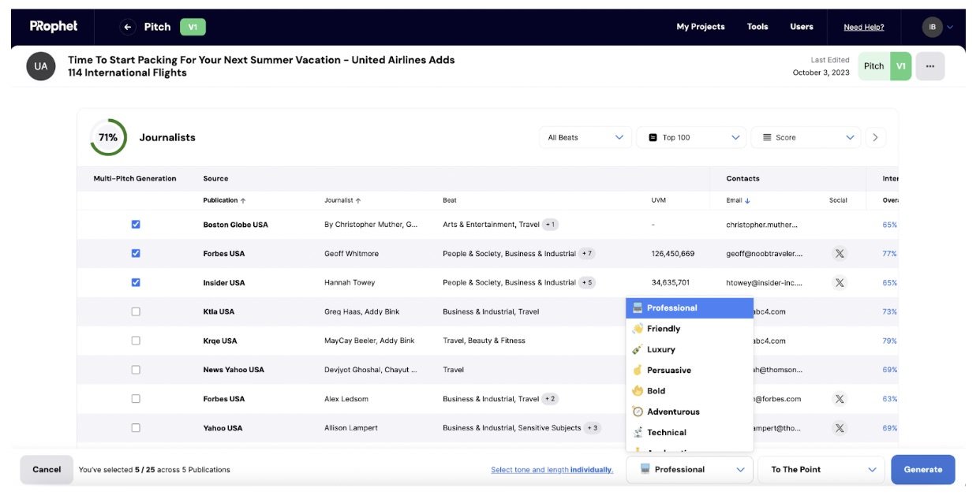Click the X social icon for Alex Ledsom
This screenshot has width=980, height=503.
tap(840, 399)
